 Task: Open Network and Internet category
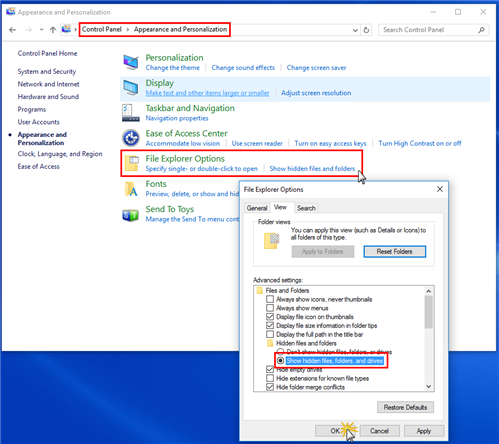coord(48,84)
